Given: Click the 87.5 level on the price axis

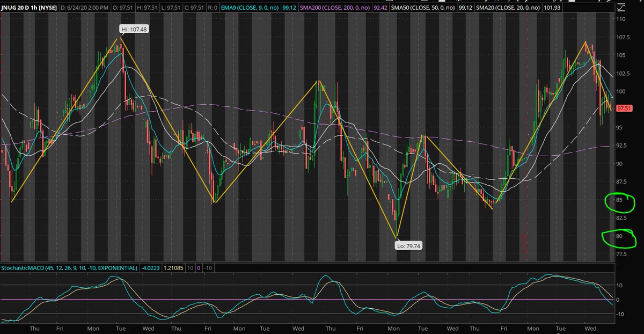Looking at the screenshot, I should pyautogui.click(x=623, y=181).
